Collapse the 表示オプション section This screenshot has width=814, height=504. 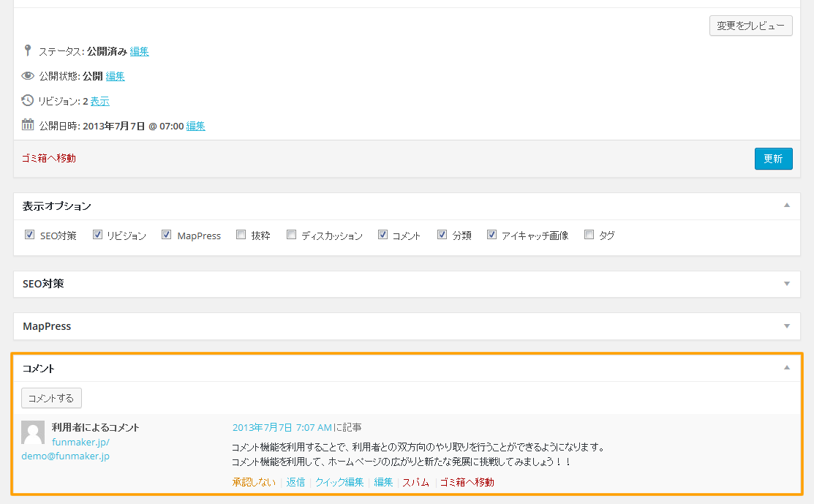click(786, 206)
